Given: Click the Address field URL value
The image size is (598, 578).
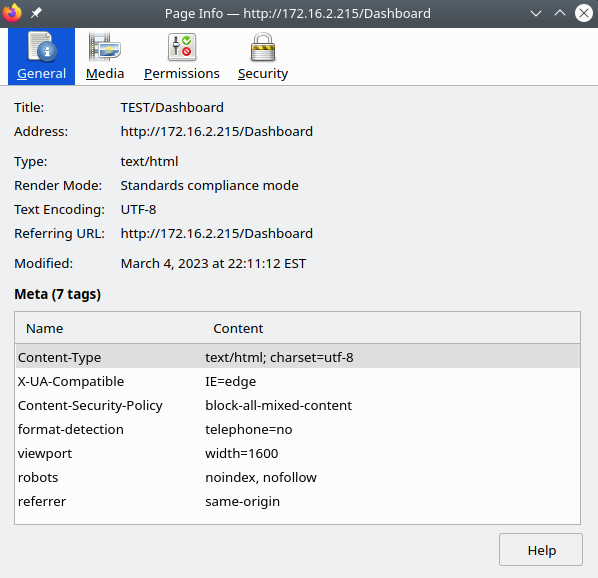Looking at the screenshot, I should coord(217,132).
